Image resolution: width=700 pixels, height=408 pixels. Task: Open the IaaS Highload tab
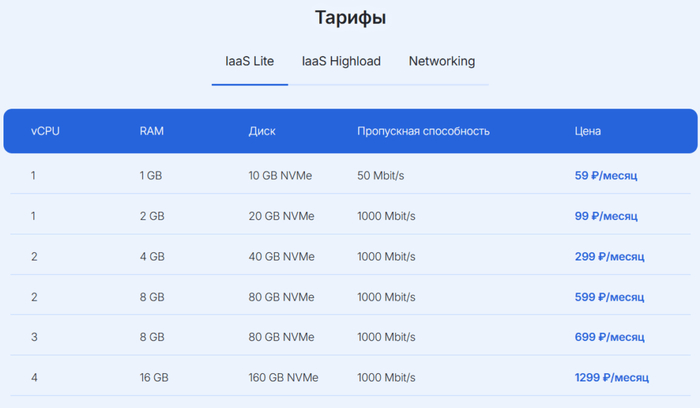pos(341,61)
